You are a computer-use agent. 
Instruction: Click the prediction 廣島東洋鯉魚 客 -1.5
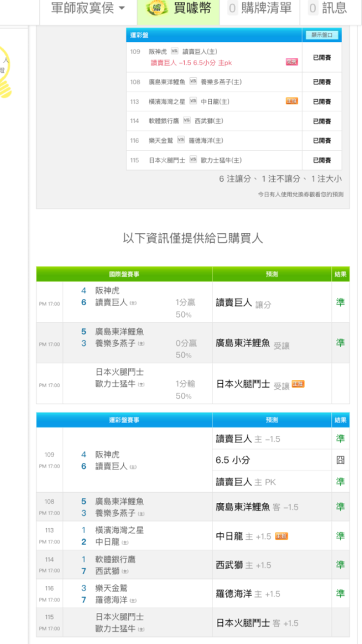[x=257, y=507]
